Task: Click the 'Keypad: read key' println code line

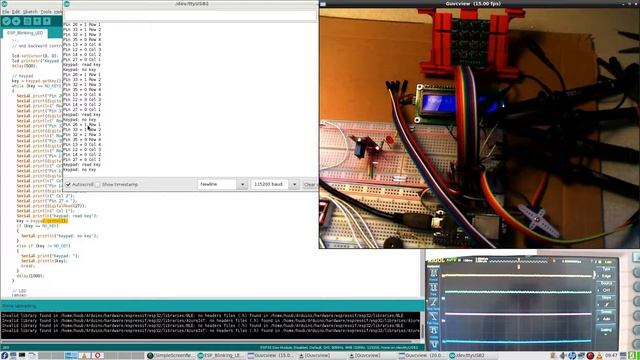Action: pyautogui.click(x=57, y=216)
